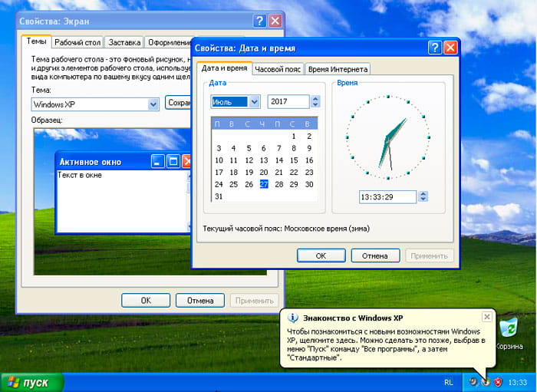The height and width of the screenshot is (392, 537).
Task: Close the Date and Time properties window
Action: [x=450, y=48]
